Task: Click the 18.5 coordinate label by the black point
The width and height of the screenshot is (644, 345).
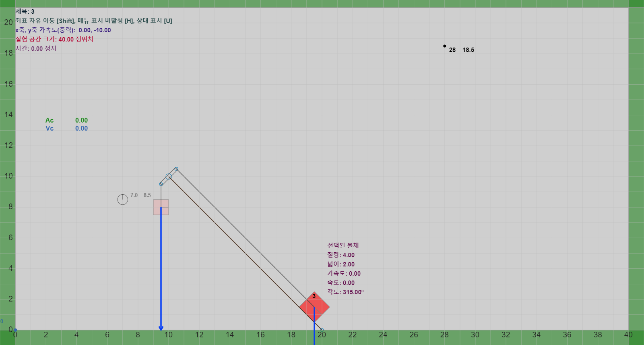Action: click(x=468, y=50)
